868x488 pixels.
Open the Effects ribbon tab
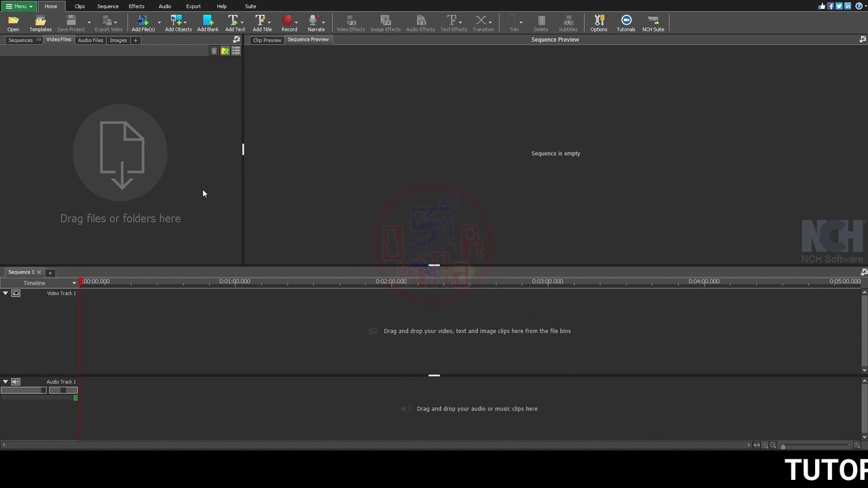coord(136,6)
